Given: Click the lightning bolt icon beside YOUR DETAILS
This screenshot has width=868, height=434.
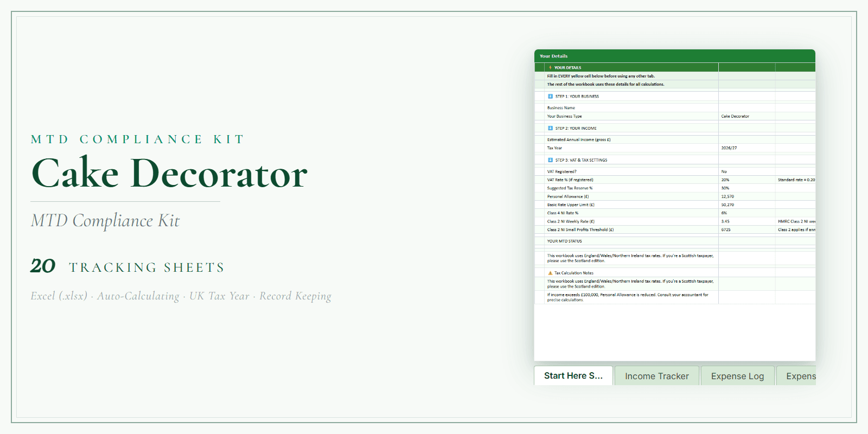Looking at the screenshot, I should [x=550, y=68].
